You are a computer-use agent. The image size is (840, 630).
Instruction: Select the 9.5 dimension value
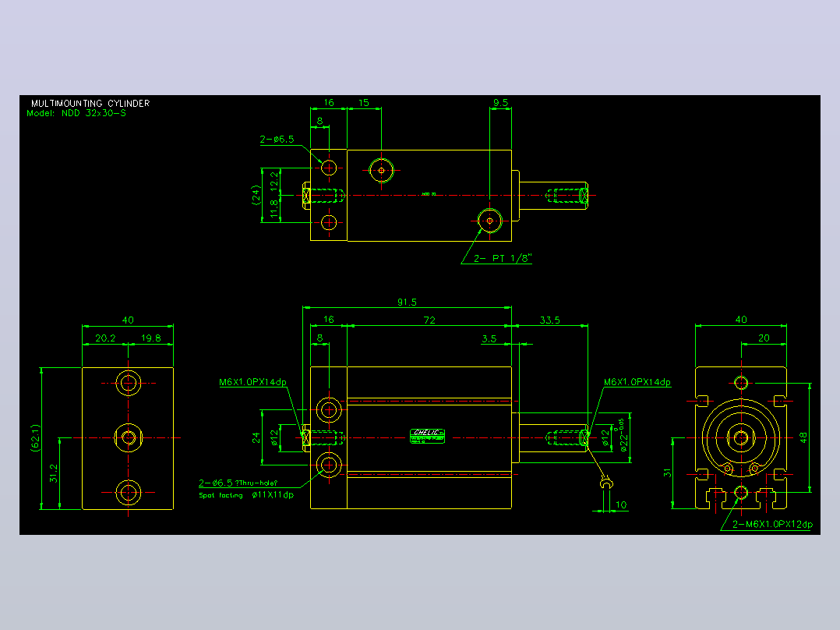(500, 102)
